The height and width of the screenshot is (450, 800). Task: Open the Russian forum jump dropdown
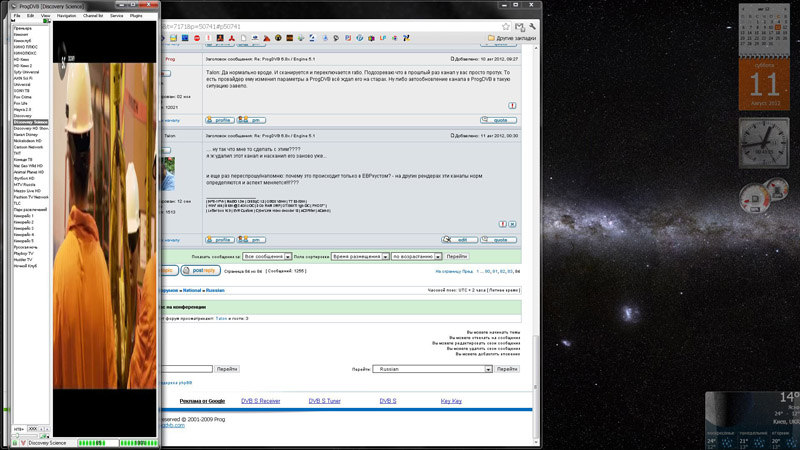click(433, 369)
